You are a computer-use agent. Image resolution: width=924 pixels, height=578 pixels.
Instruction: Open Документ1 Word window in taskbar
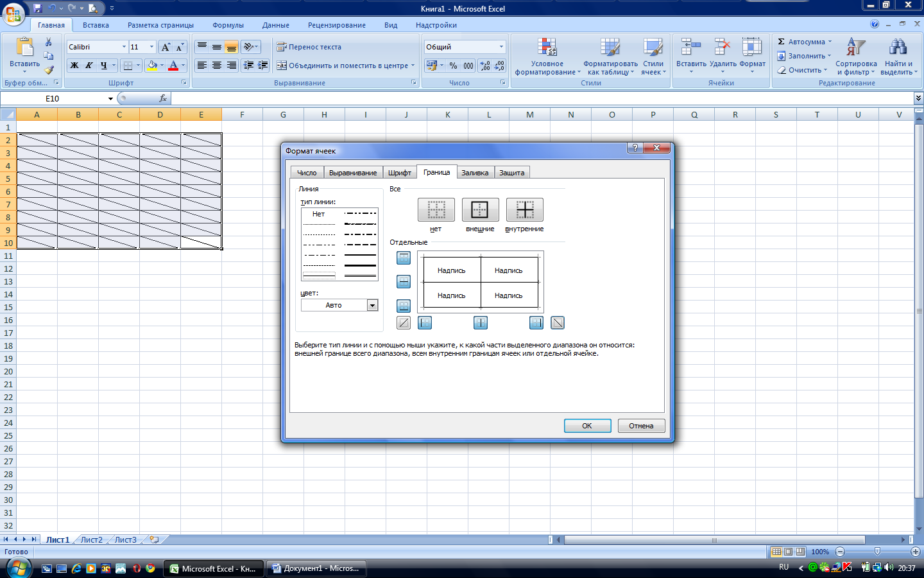point(316,568)
